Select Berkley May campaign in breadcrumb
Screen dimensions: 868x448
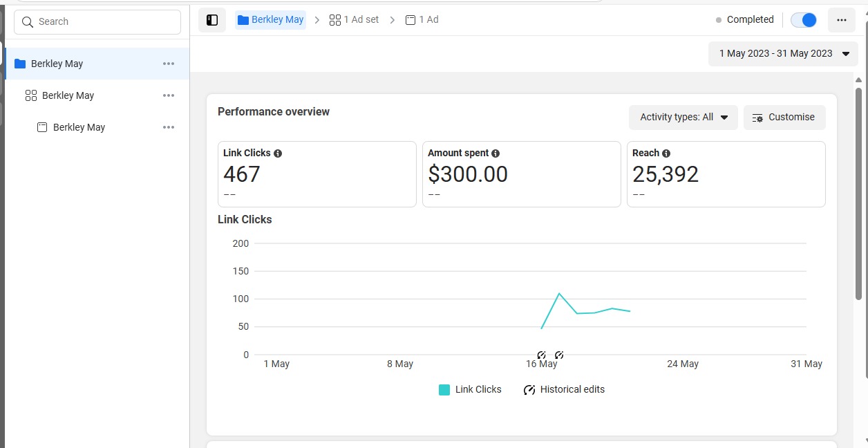pos(270,20)
